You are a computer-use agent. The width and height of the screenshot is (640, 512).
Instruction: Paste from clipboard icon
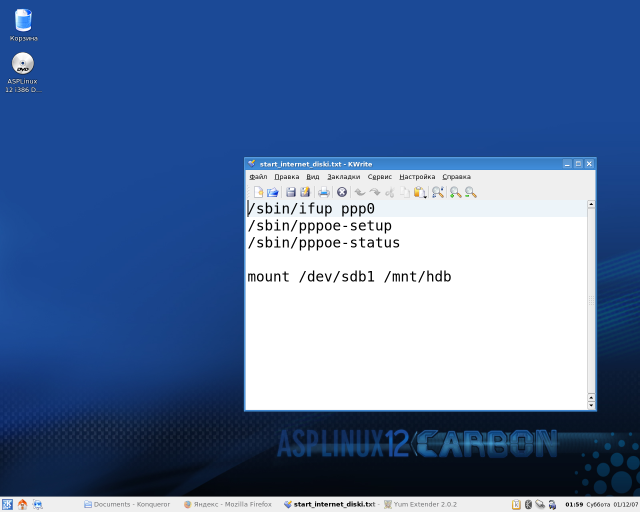[x=420, y=192]
